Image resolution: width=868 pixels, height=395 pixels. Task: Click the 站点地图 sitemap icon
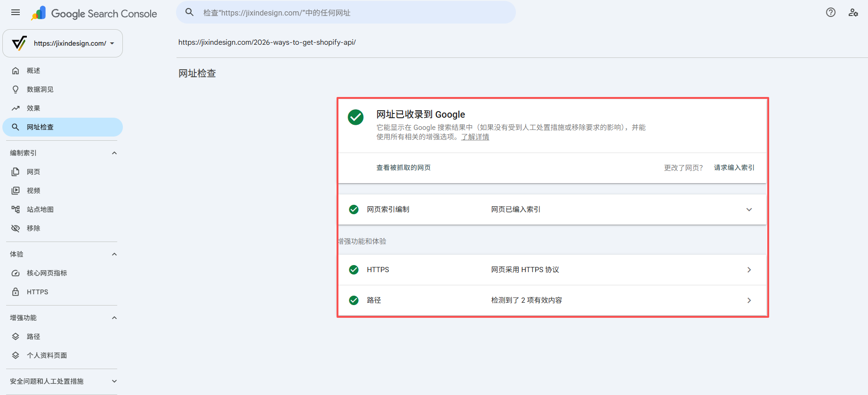coord(16,210)
